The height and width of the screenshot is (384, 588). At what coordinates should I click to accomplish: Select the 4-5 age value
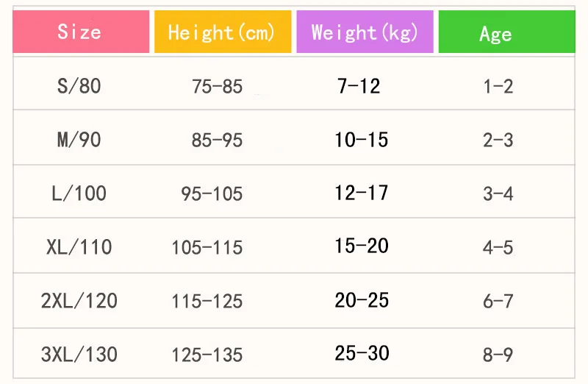[498, 247]
